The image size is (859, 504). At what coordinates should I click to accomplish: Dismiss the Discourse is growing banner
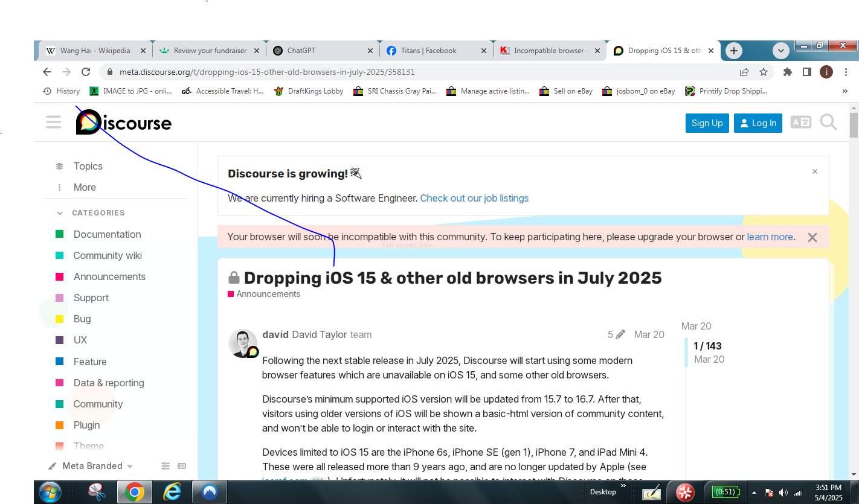(814, 172)
